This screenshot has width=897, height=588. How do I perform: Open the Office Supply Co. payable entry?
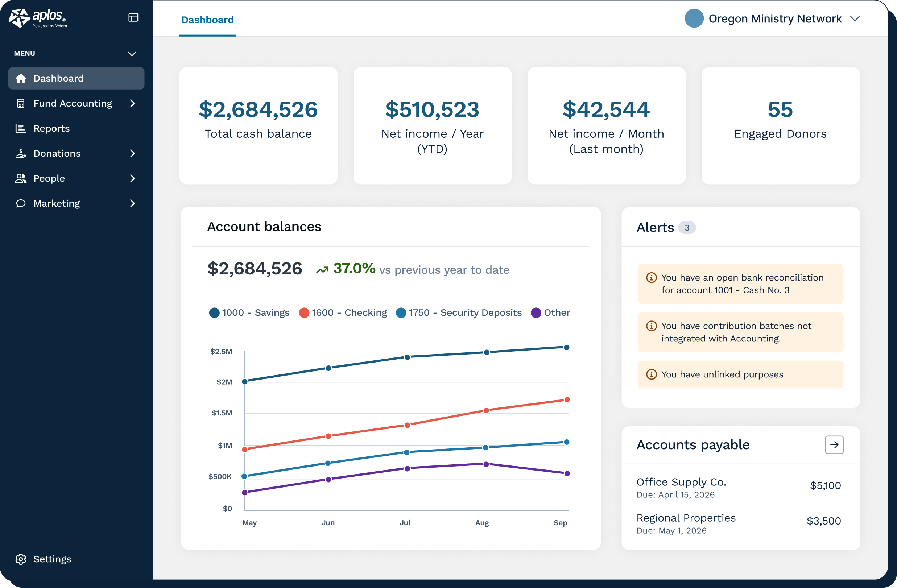point(739,487)
